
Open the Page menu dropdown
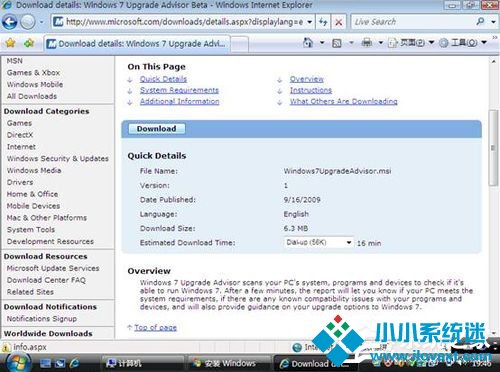coord(412,43)
